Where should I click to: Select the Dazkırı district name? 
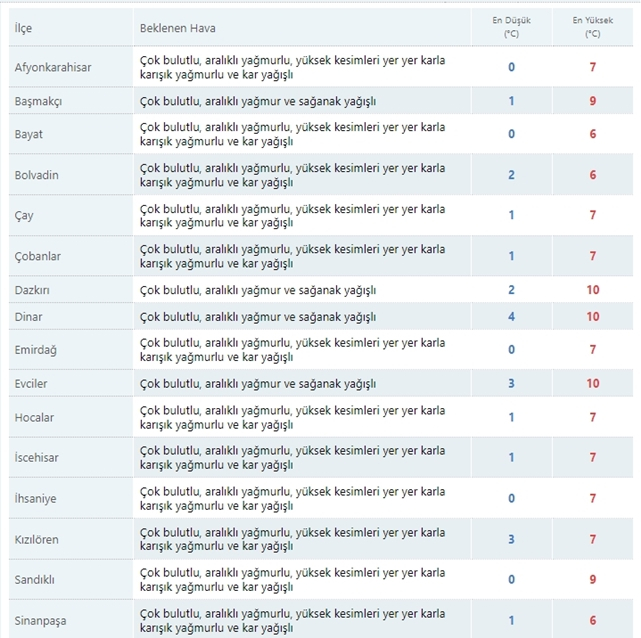32,290
